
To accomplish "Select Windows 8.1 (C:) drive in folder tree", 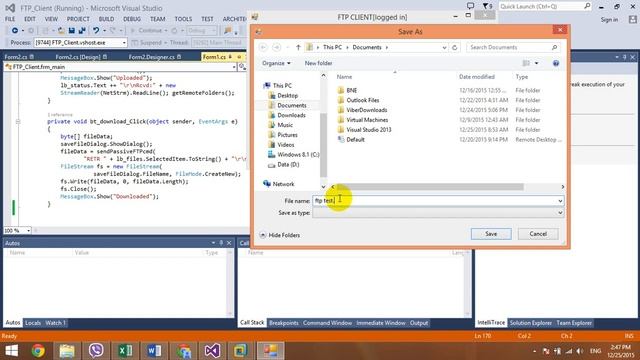I will click(x=298, y=155).
